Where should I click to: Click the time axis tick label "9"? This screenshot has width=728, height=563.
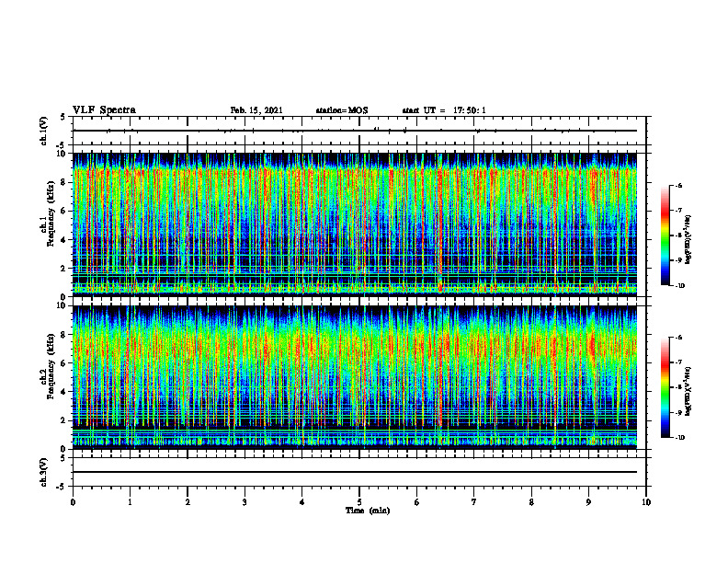(x=588, y=502)
